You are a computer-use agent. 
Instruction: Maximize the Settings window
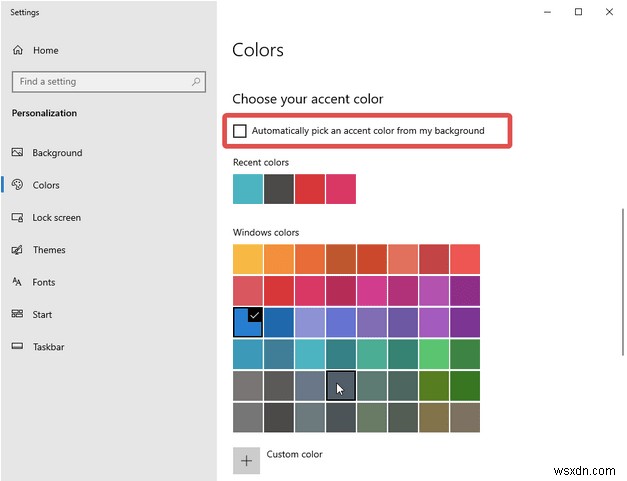578,12
